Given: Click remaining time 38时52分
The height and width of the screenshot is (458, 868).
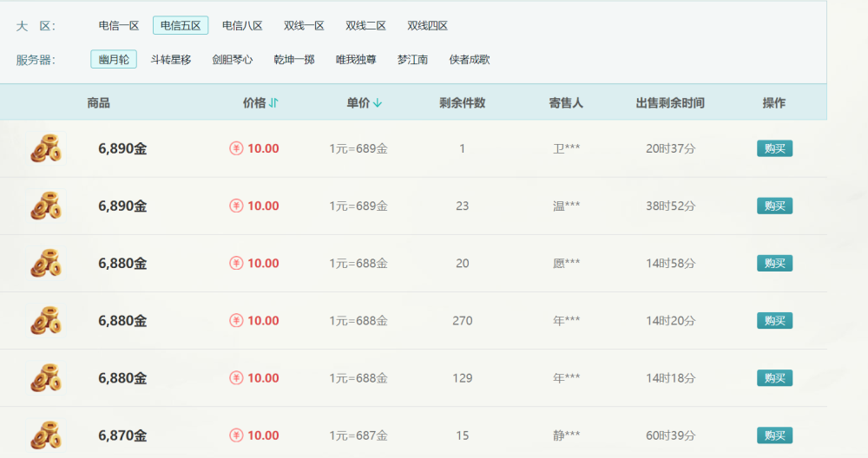Looking at the screenshot, I should point(670,206).
